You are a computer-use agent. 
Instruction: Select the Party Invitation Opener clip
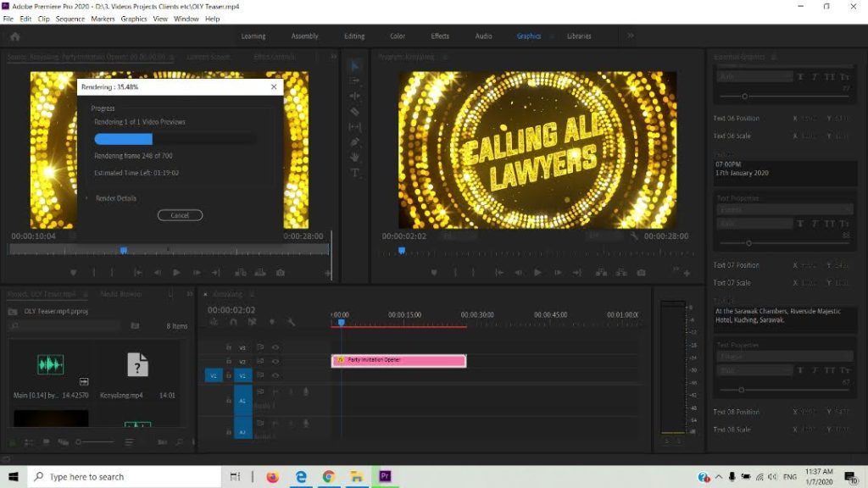pyautogui.click(x=398, y=360)
